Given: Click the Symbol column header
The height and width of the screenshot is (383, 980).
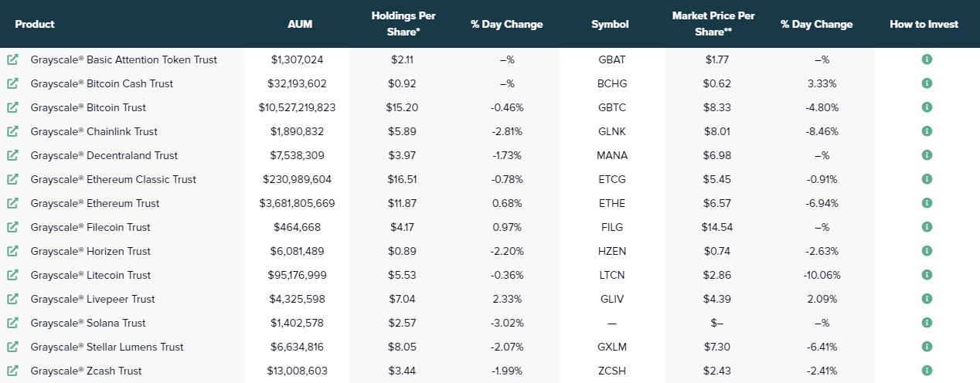Looking at the screenshot, I should (610, 24).
